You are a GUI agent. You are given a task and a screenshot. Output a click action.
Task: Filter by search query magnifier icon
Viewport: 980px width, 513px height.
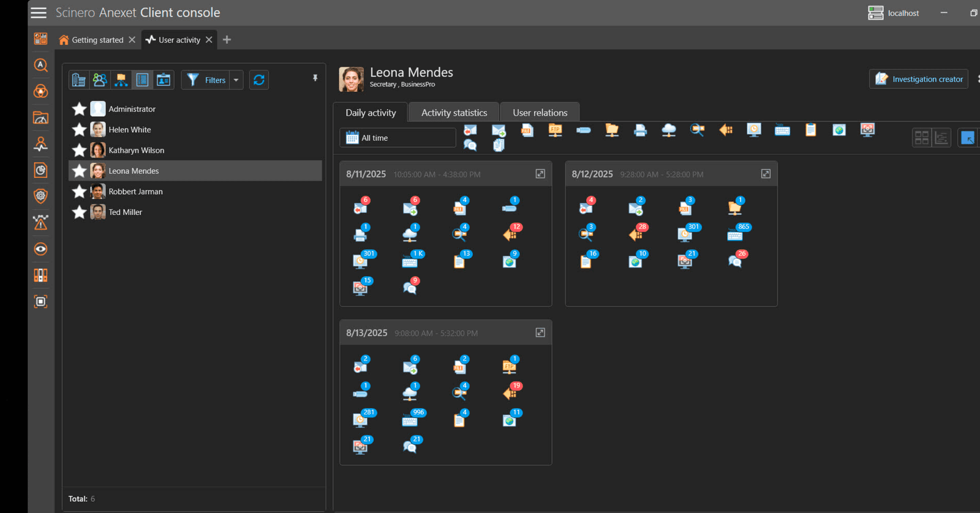(697, 130)
